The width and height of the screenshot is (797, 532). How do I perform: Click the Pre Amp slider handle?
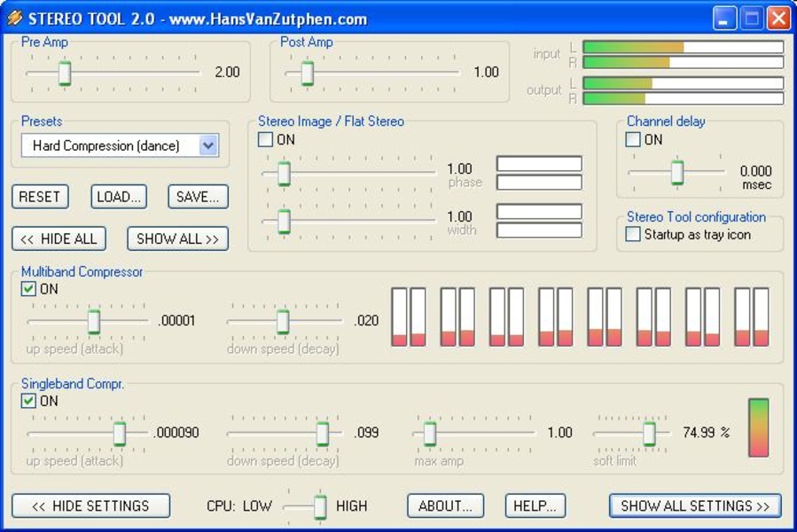click(x=65, y=73)
